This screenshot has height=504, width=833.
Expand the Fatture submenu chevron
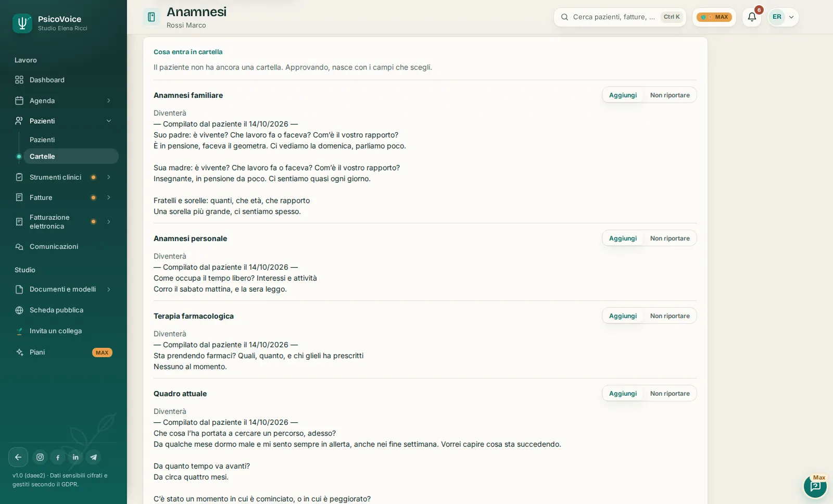point(109,197)
